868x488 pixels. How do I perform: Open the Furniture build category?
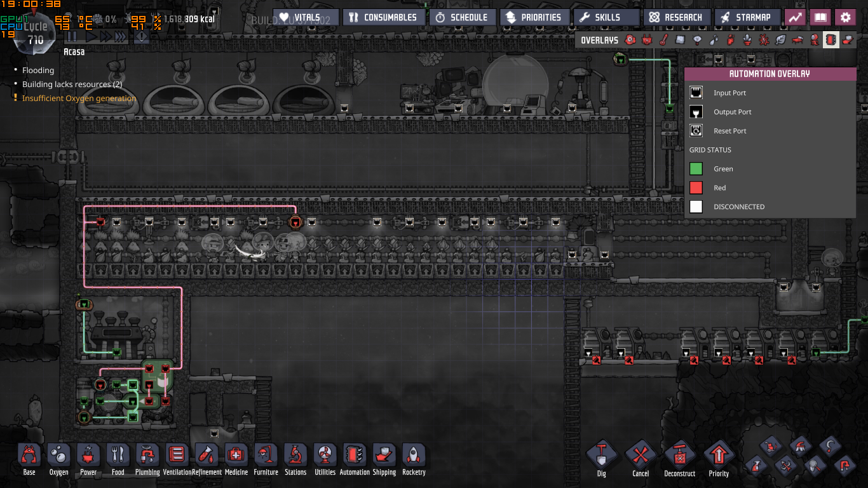[266, 459]
